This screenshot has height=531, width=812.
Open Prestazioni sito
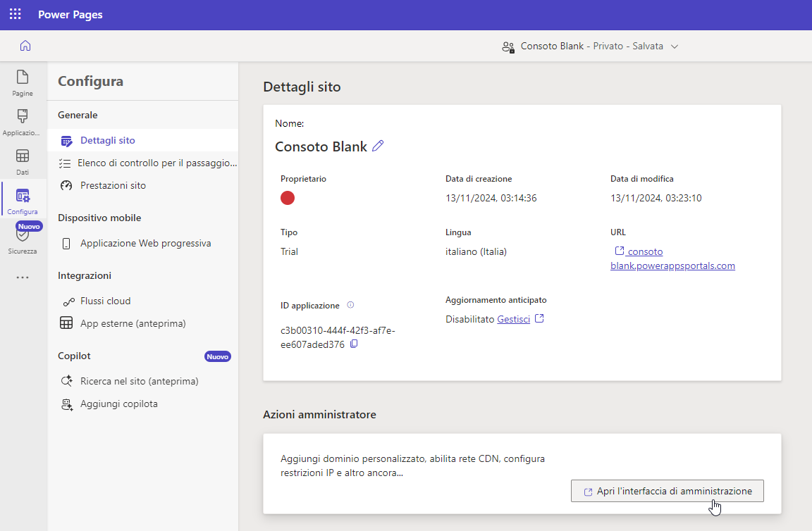(142, 185)
